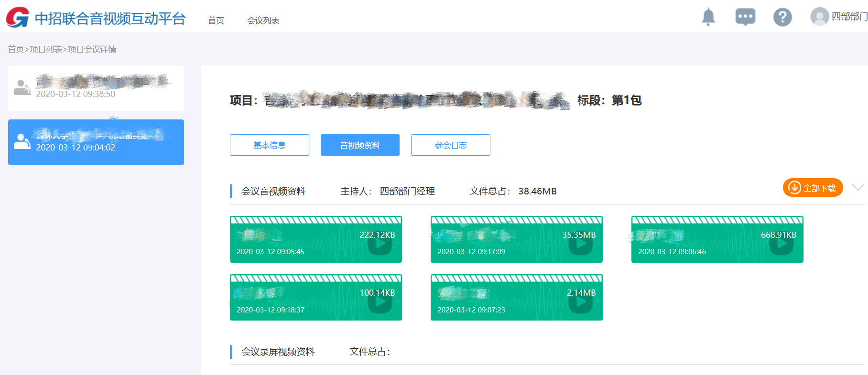Switch to the 基本信息 tab
This screenshot has width=868, height=375.
coord(269,145)
